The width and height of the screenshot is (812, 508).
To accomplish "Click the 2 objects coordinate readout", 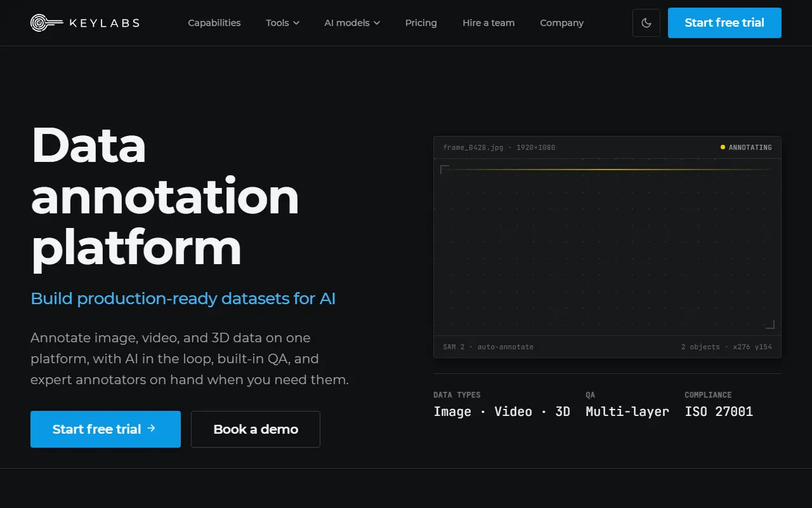I will click(726, 347).
